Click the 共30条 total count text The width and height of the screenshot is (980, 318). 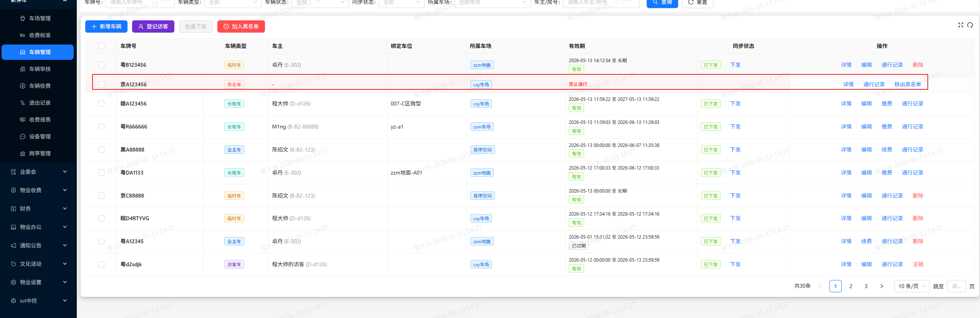[x=803, y=286]
